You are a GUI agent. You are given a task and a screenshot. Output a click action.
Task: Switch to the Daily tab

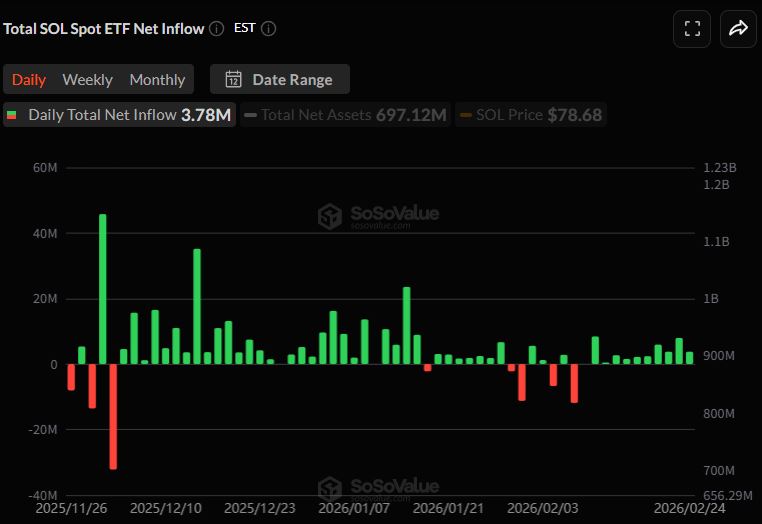pyautogui.click(x=29, y=80)
